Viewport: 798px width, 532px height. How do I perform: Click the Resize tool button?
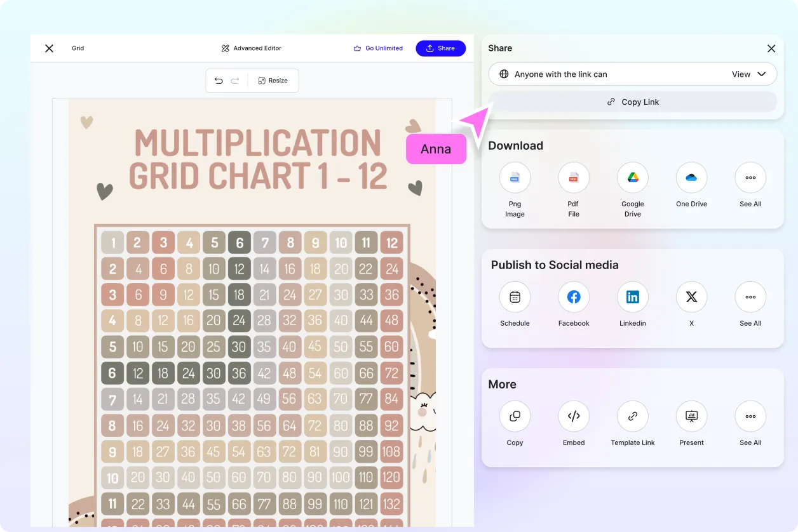point(273,81)
